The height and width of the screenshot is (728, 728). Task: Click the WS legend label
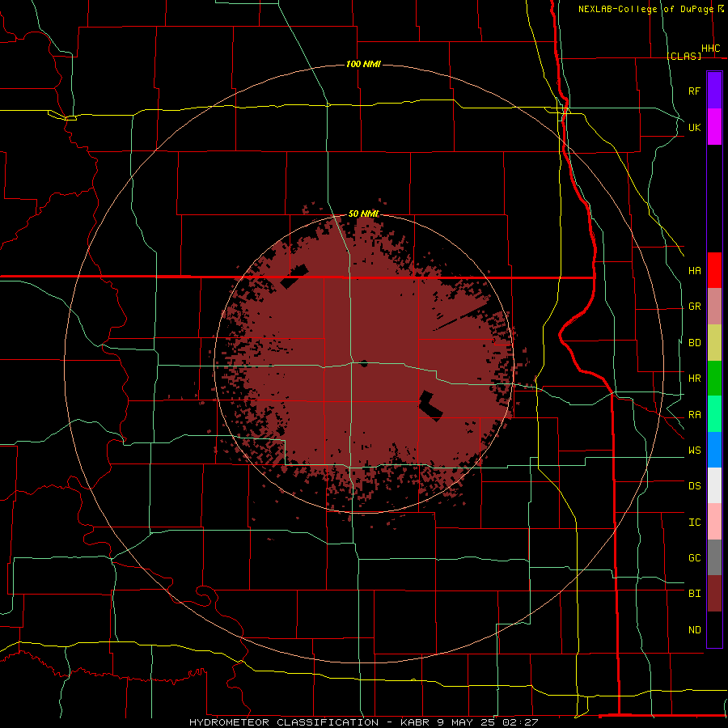pyautogui.click(x=694, y=451)
